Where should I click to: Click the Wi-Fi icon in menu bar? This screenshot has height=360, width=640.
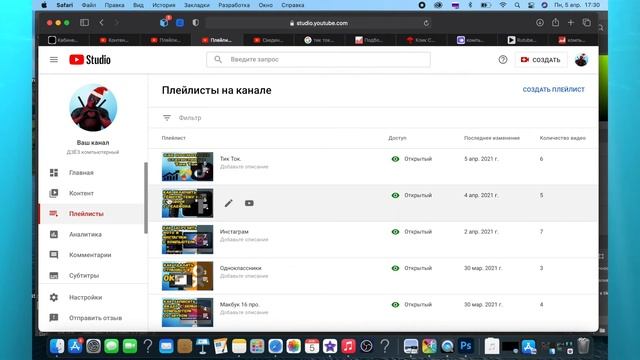tap(503, 5)
